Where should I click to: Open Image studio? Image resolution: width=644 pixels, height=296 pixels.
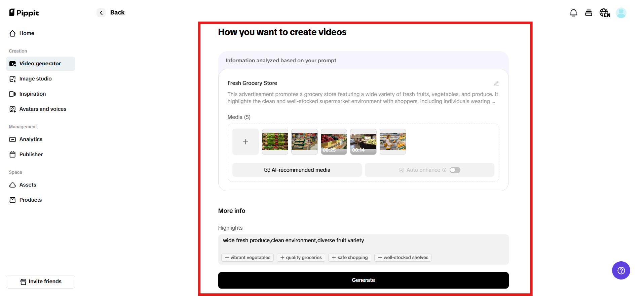pyautogui.click(x=40, y=79)
